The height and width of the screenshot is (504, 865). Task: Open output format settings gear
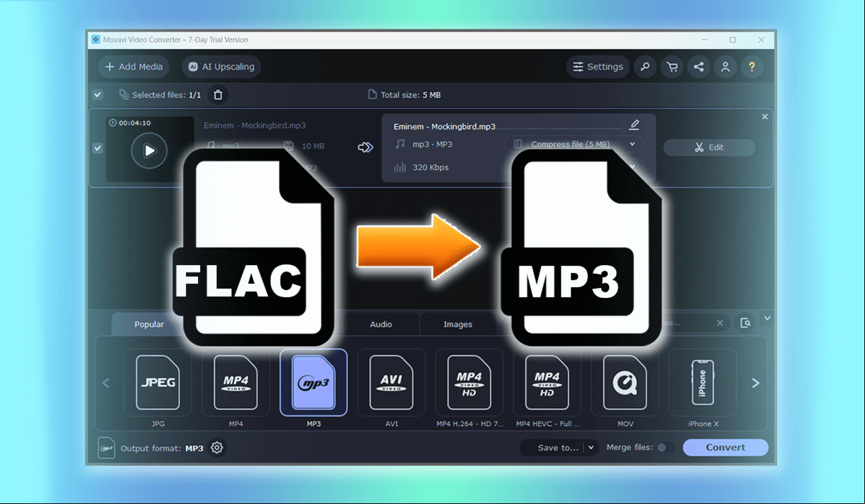click(217, 448)
